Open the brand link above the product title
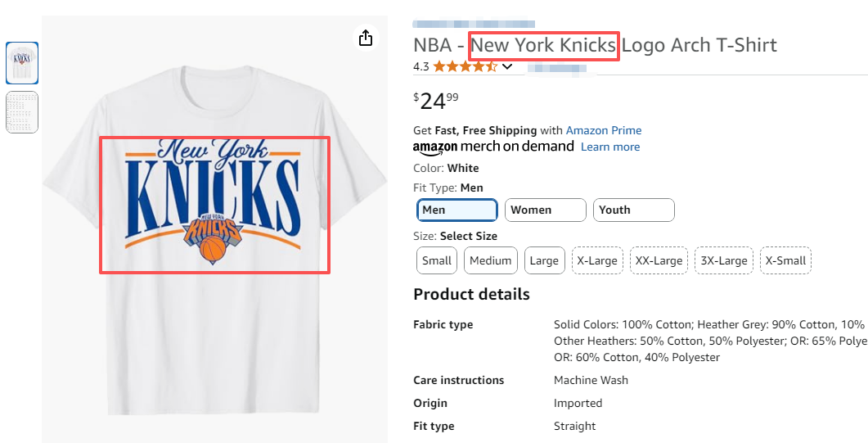 [x=474, y=25]
